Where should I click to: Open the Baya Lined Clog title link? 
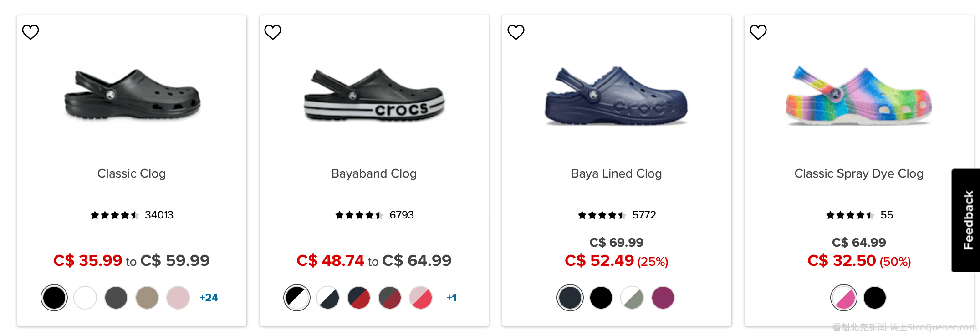(616, 173)
